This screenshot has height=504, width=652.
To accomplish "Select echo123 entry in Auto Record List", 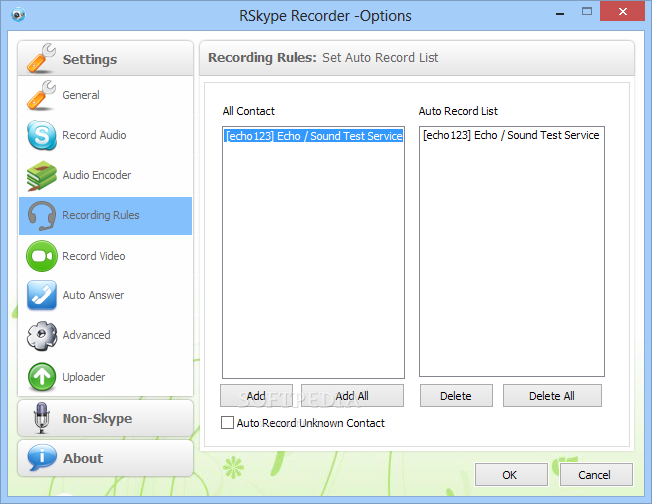I will pyautogui.click(x=511, y=135).
